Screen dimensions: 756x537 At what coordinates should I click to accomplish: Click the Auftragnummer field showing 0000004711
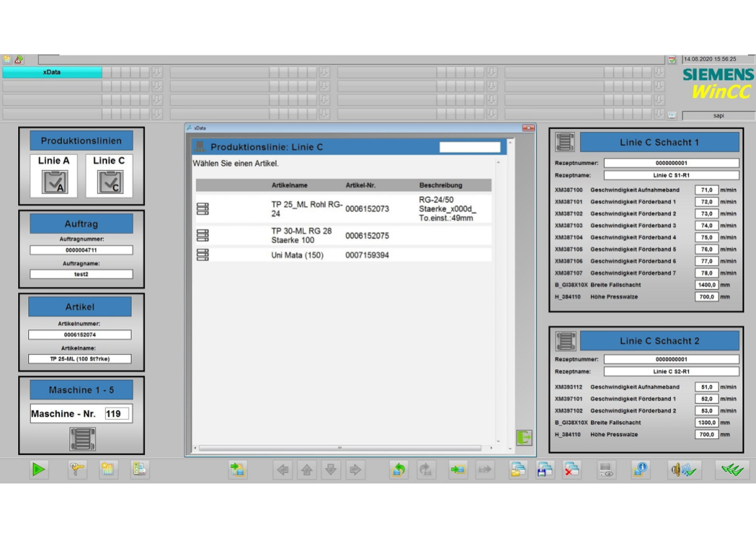pyautogui.click(x=81, y=250)
